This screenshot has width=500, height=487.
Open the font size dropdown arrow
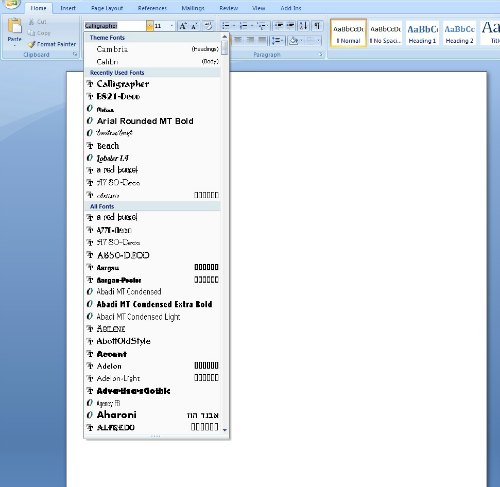click(172, 26)
